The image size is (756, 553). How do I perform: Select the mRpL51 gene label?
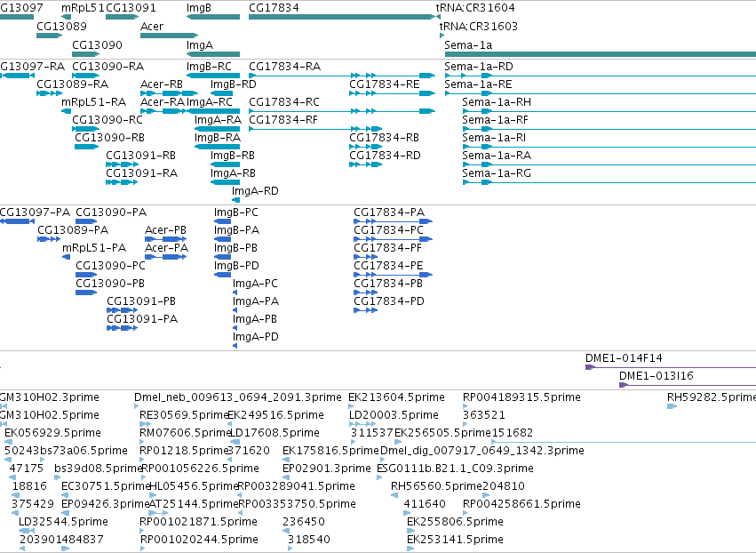[x=83, y=8]
